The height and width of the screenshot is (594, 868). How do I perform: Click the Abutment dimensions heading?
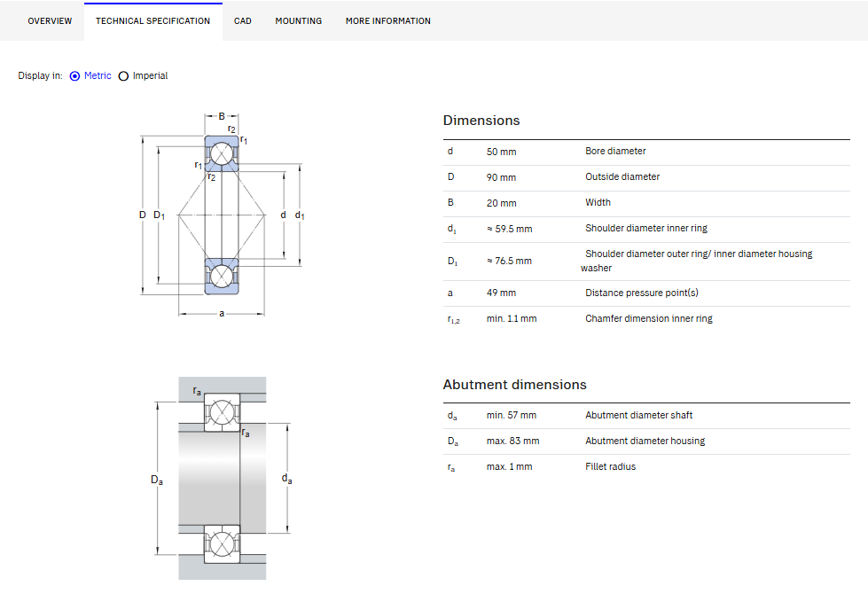pyautogui.click(x=514, y=385)
